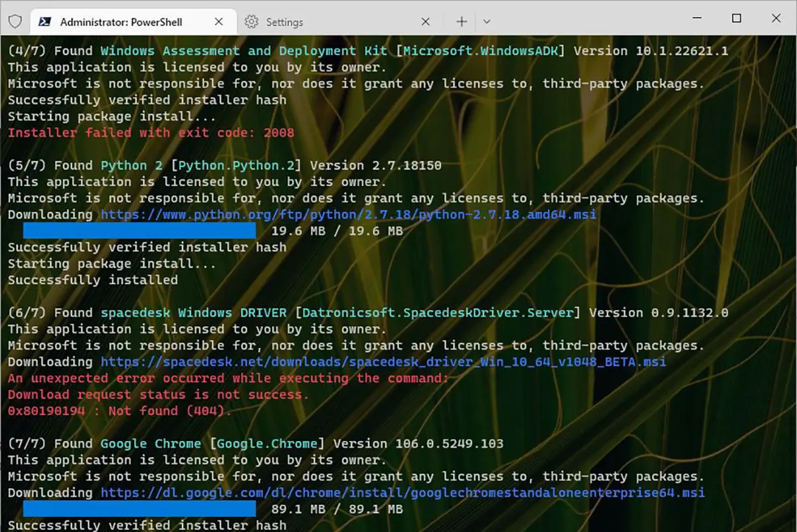Open the spacedesk driver BETA msi link
Image resolution: width=797 pixels, height=532 pixels.
383,362
